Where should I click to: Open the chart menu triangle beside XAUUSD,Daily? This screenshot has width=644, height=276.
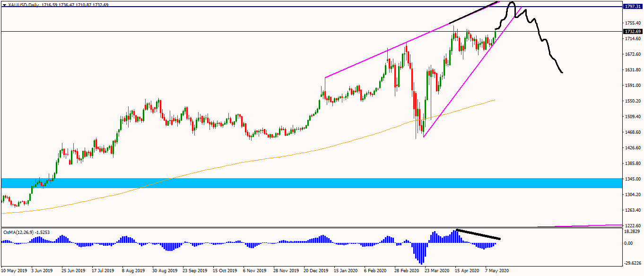pyautogui.click(x=5, y=5)
